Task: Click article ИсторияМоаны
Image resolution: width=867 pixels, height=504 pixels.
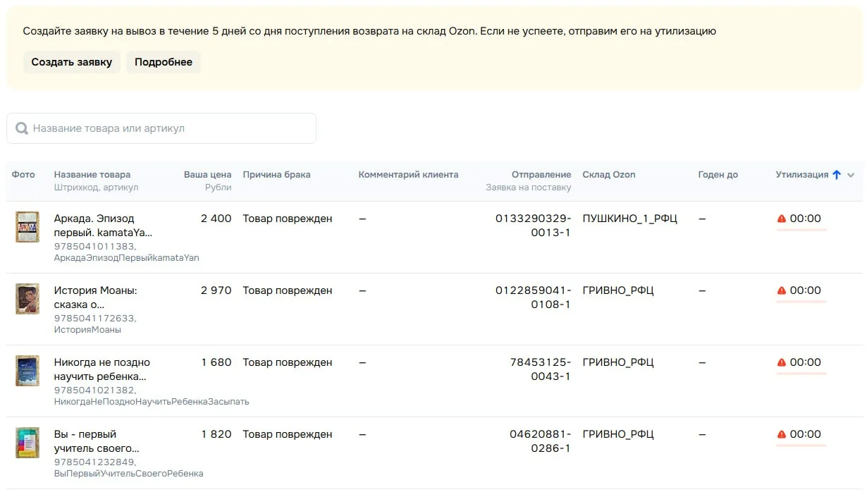Action: [x=87, y=330]
